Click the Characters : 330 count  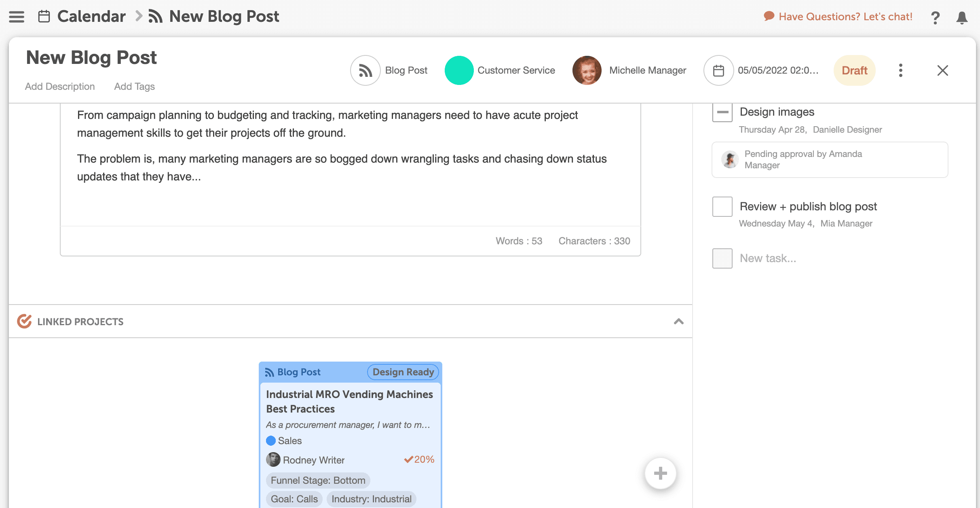point(594,241)
